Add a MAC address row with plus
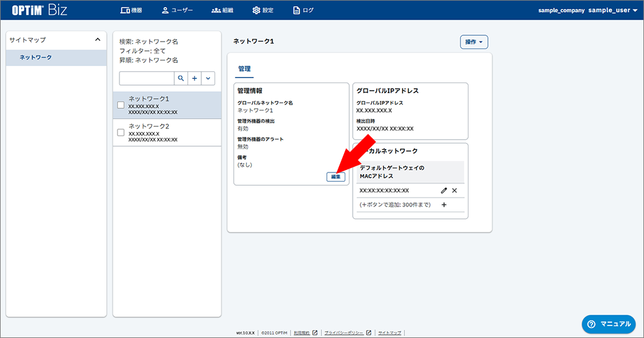This screenshot has height=338, width=644. tap(444, 205)
